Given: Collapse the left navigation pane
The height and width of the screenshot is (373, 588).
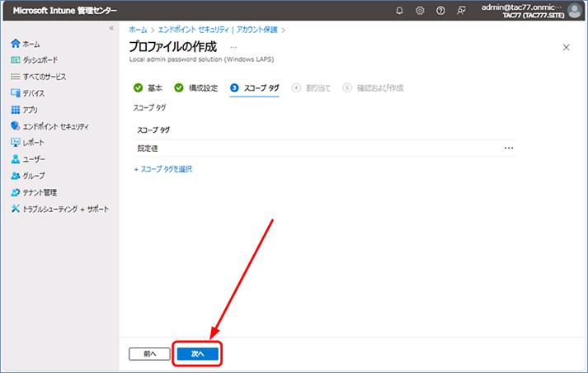Looking at the screenshot, I should coord(111,28).
